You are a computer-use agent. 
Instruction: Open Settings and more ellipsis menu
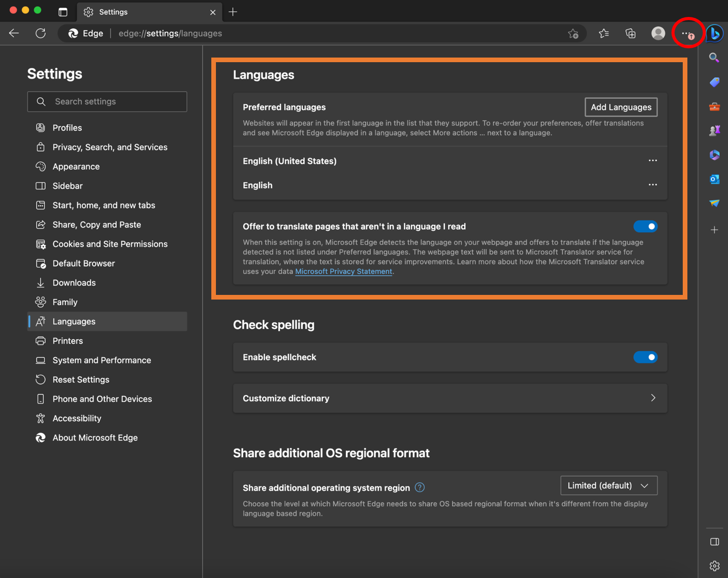[x=687, y=33]
